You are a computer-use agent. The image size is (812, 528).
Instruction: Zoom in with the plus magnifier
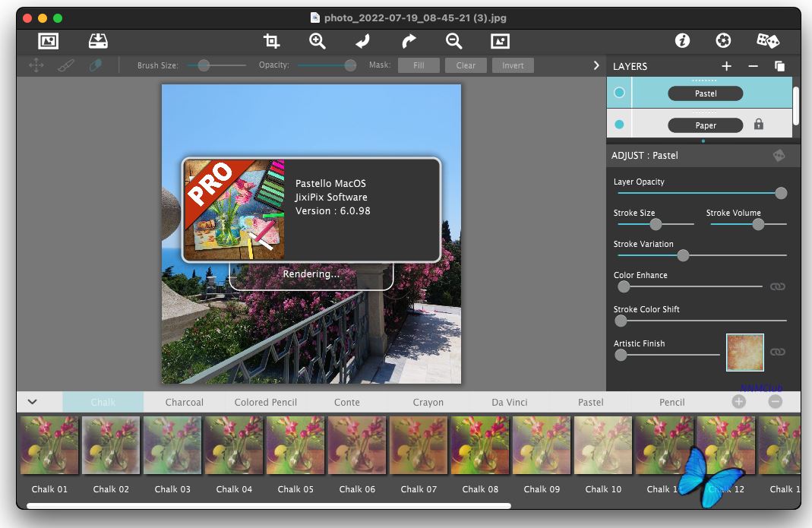tap(317, 41)
